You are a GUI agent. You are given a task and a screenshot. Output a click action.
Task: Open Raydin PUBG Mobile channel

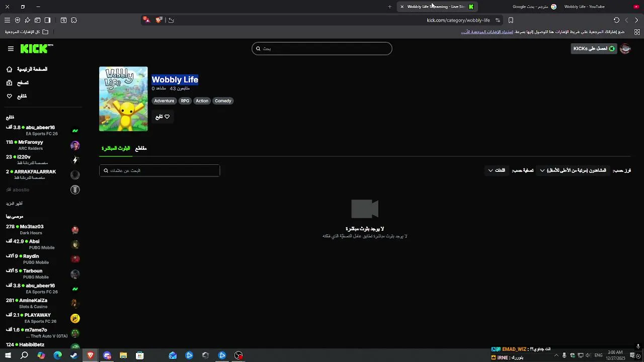(42, 259)
